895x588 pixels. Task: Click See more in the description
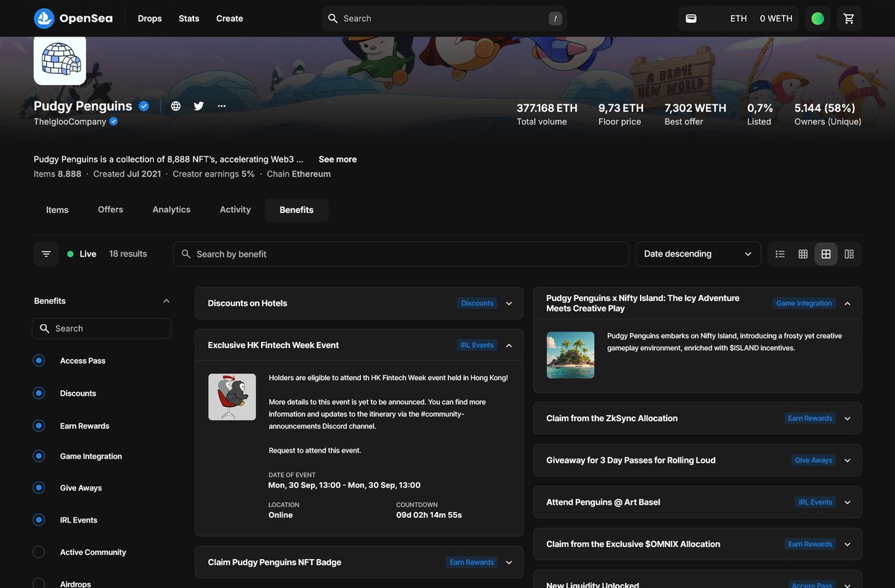pos(338,159)
